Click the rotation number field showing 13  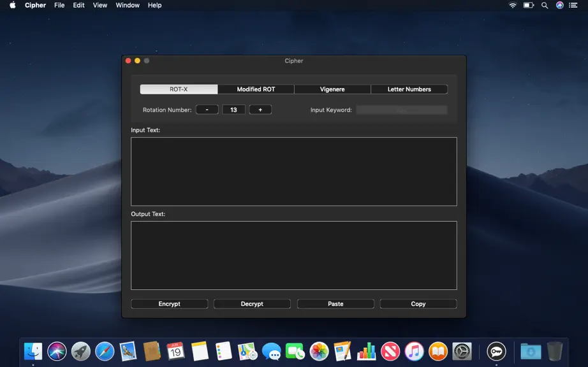coord(233,110)
